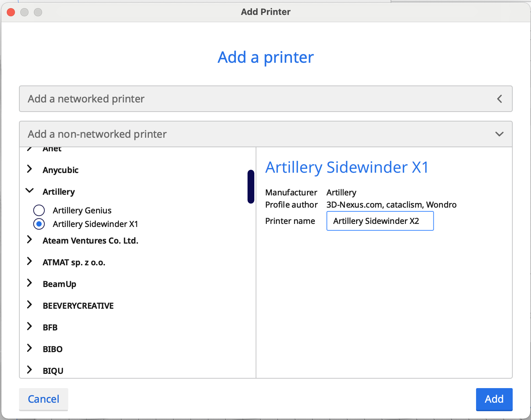Click the ATMAT sp. z o.o. label
Image resolution: width=531 pixels, height=420 pixels.
tap(74, 262)
